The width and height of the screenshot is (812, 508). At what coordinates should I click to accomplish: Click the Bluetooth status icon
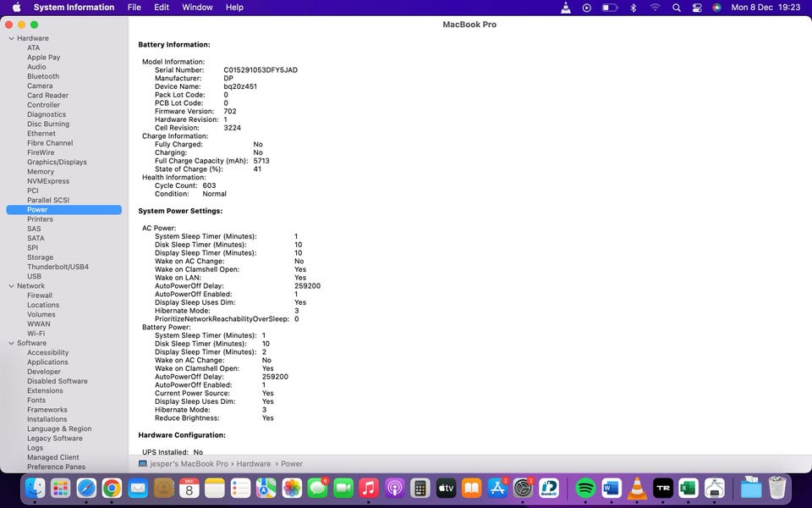633,8
